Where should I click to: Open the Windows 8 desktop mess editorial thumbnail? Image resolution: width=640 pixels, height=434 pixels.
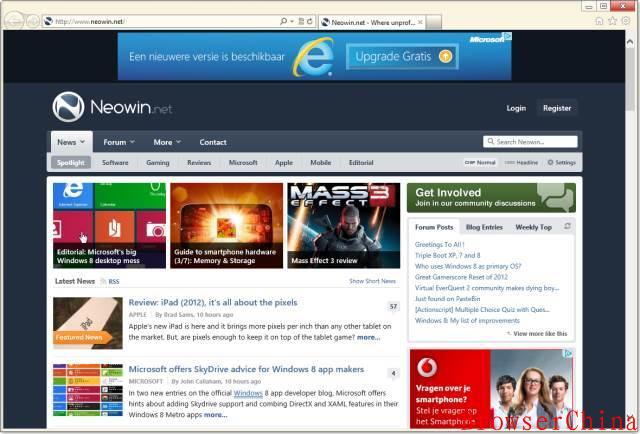pyautogui.click(x=109, y=225)
